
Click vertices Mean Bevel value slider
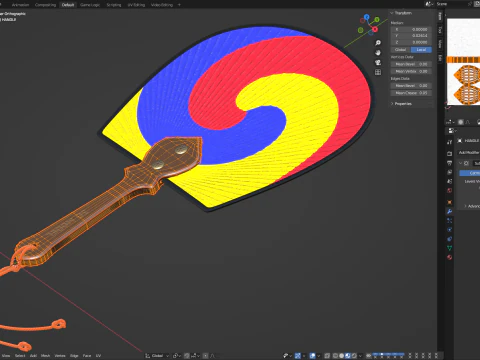pyautogui.click(x=411, y=64)
